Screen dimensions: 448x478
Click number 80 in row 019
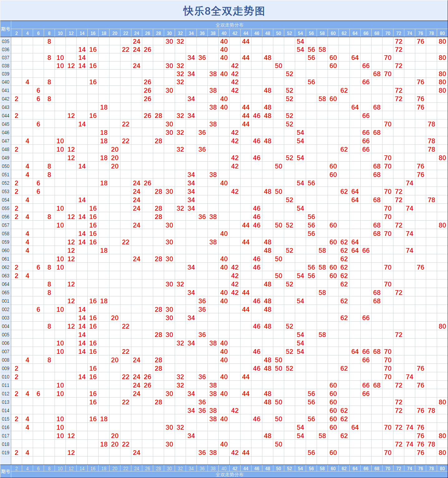(x=442, y=452)
